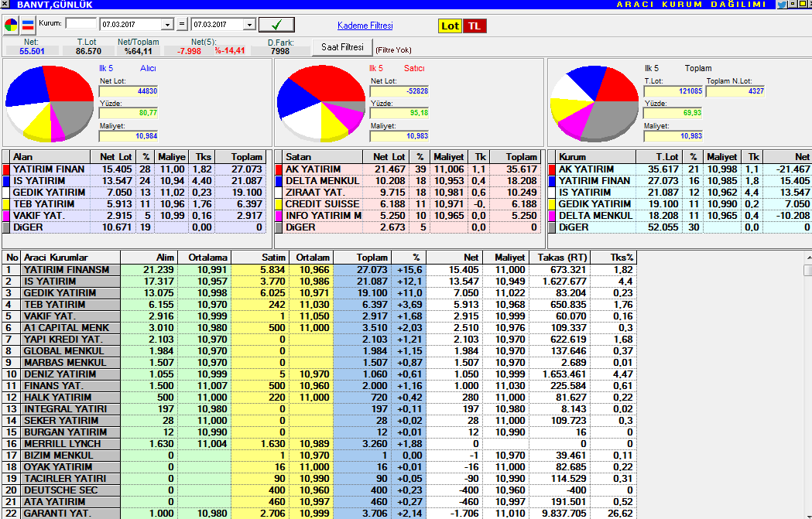Select the ZIRAAT YAT. seller row
The width and height of the screenshot is (812, 519).
coord(408,193)
